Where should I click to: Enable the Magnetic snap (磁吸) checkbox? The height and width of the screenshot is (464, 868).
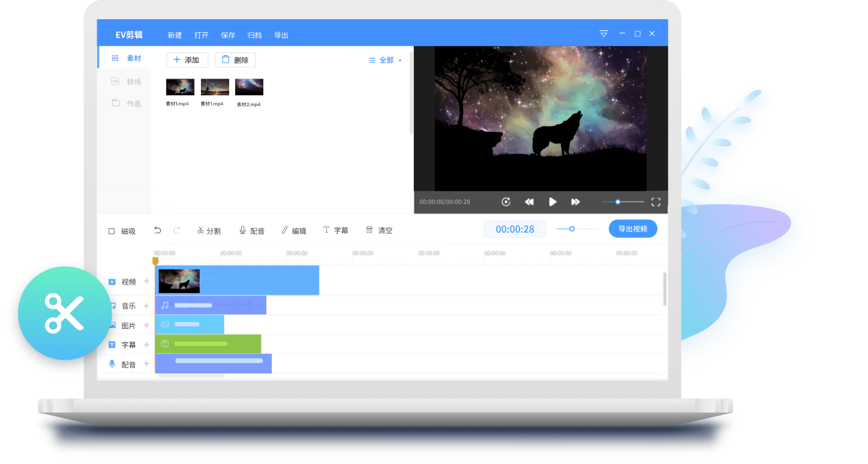[112, 231]
